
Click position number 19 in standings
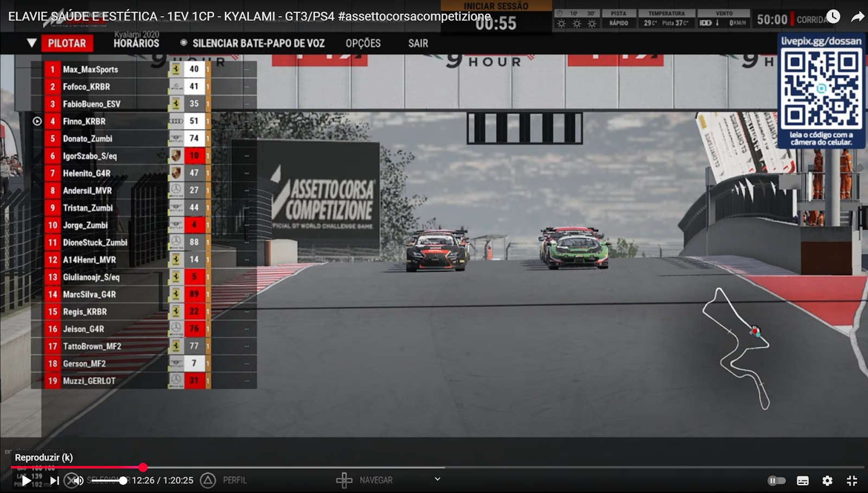tap(53, 381)
